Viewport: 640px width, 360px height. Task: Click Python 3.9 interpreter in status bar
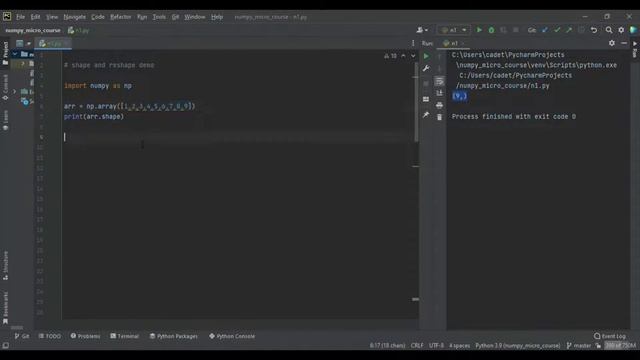[x=518, y=345]
